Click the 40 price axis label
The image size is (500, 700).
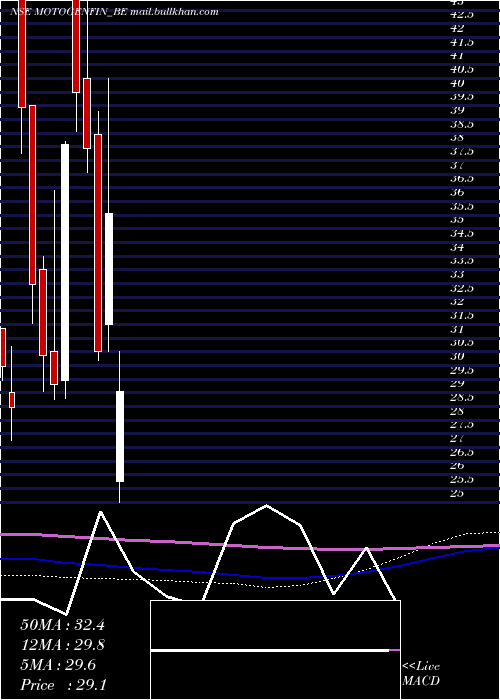tap(458, 83)
